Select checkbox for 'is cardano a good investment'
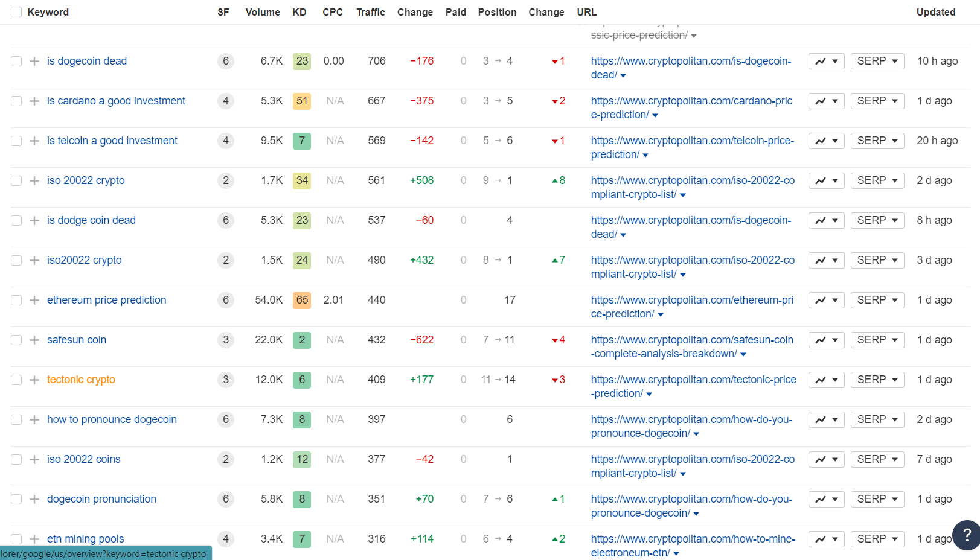Viewport: 980px width, 560px height. (16, 101)
